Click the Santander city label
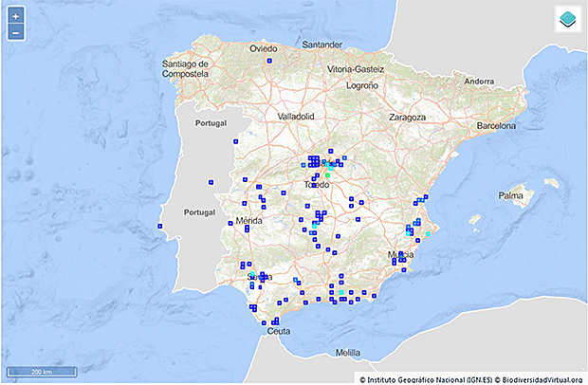The height and width of the screenshot is (385, 588). tap(322, 45)
